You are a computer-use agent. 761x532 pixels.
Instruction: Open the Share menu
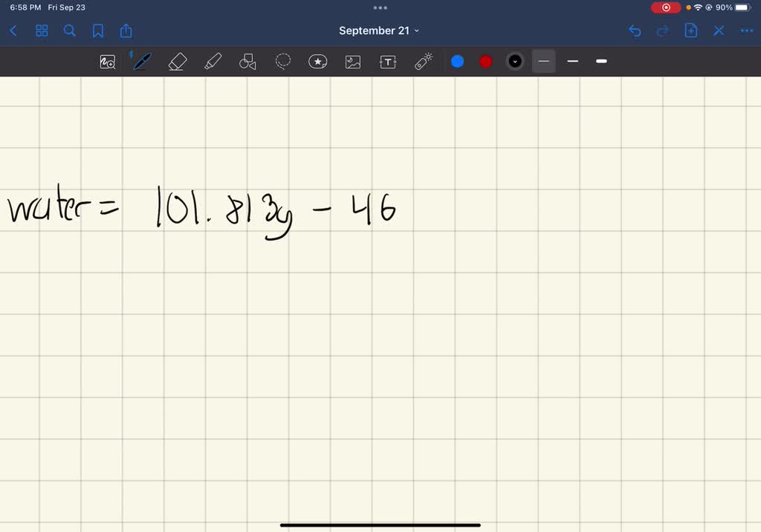point(126,30)
